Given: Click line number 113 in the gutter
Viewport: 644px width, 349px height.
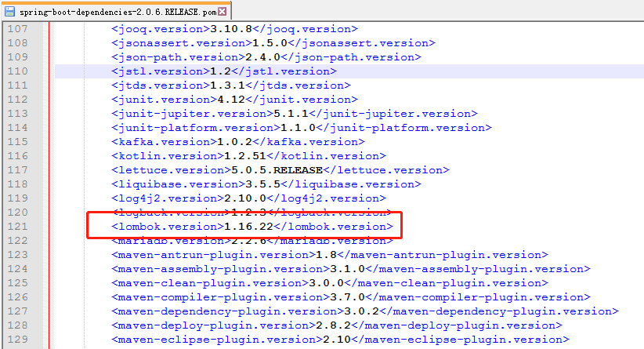Looking at the screenshot, I should click(x=18, y=114).
